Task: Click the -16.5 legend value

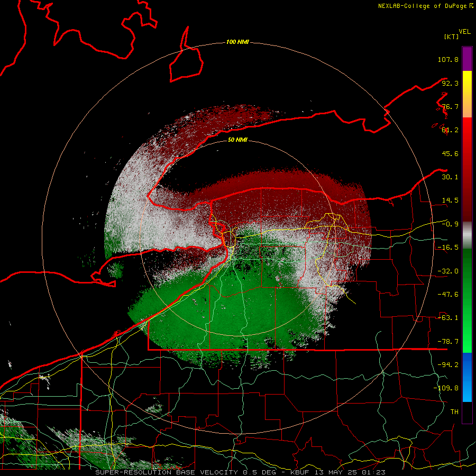Action: (x=448, y=248)
